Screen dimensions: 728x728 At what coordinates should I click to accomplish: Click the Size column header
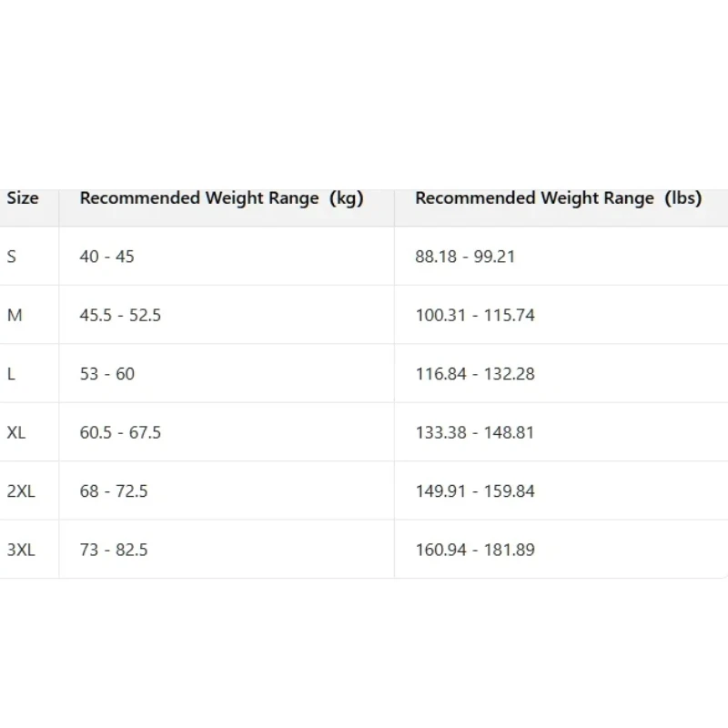pos(23,198)
